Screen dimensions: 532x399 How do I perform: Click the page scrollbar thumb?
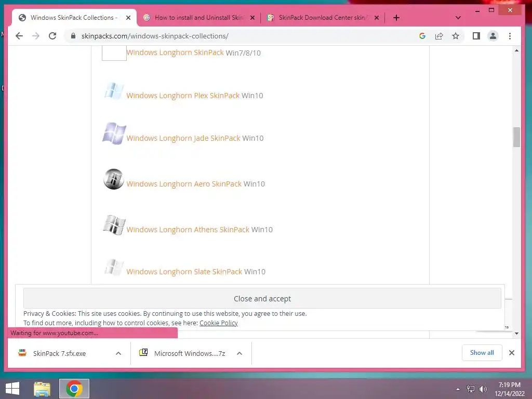click(x=516, y=137)
